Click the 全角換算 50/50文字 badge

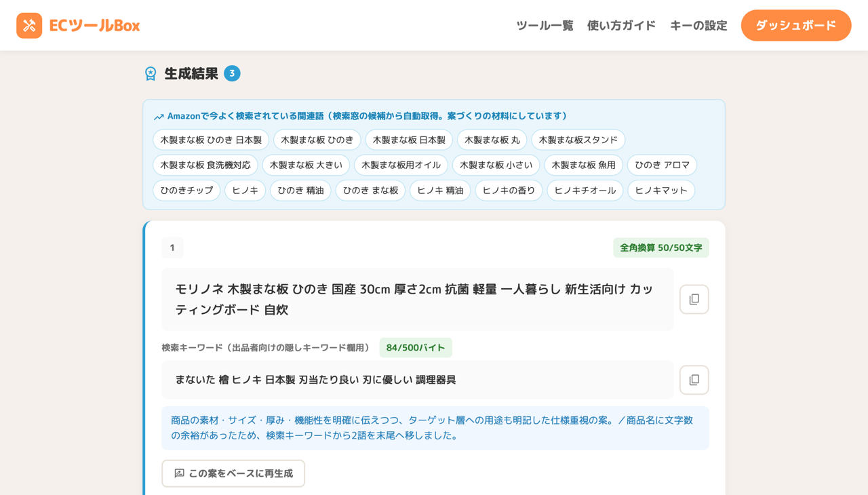tap(661, 248)
